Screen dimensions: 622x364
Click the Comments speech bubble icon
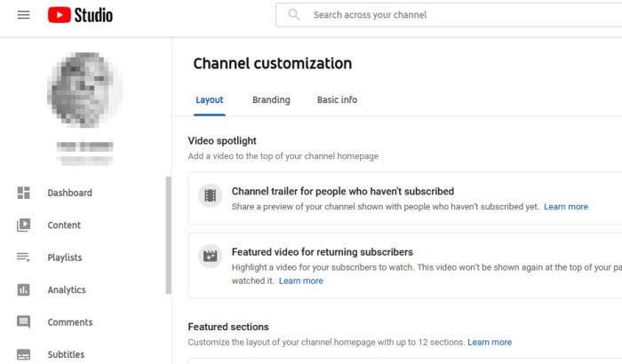coord(23,322)
